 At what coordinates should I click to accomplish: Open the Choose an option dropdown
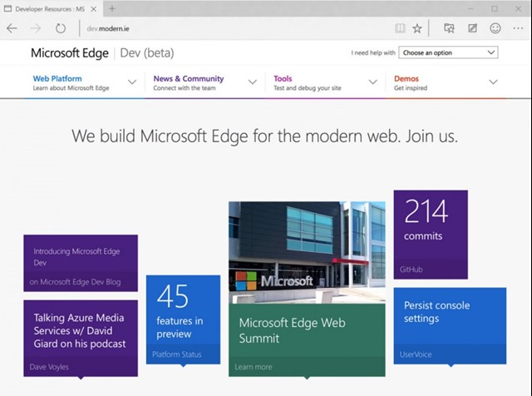tap(448, 52)
